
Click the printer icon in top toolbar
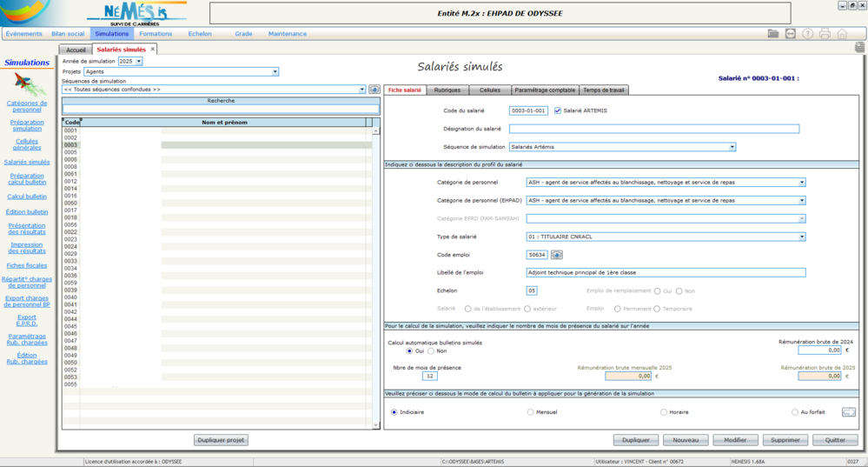coord(825,34)
